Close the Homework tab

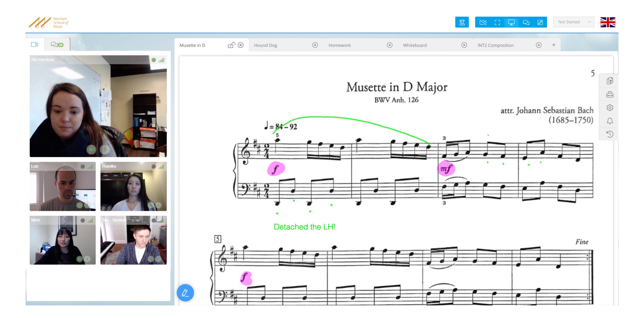[x=389, y=45]
